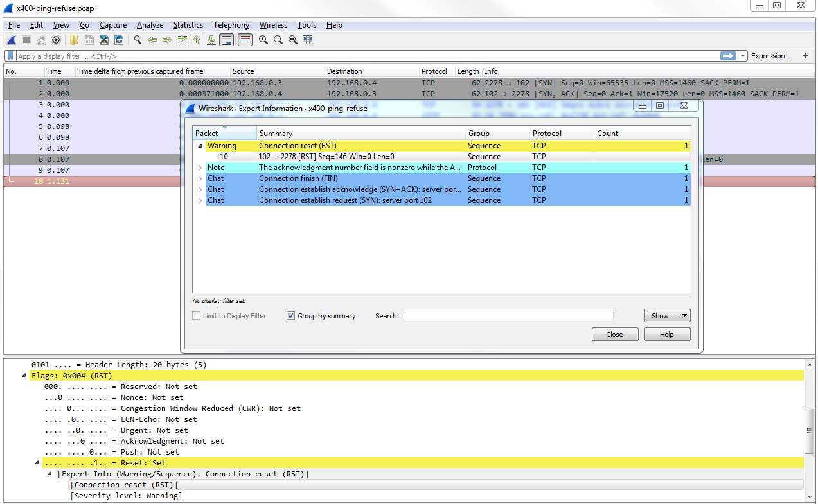This screenshot has height=504, width=818.
Task: Open capture options gear icon
Action: (x=56, y=40)
